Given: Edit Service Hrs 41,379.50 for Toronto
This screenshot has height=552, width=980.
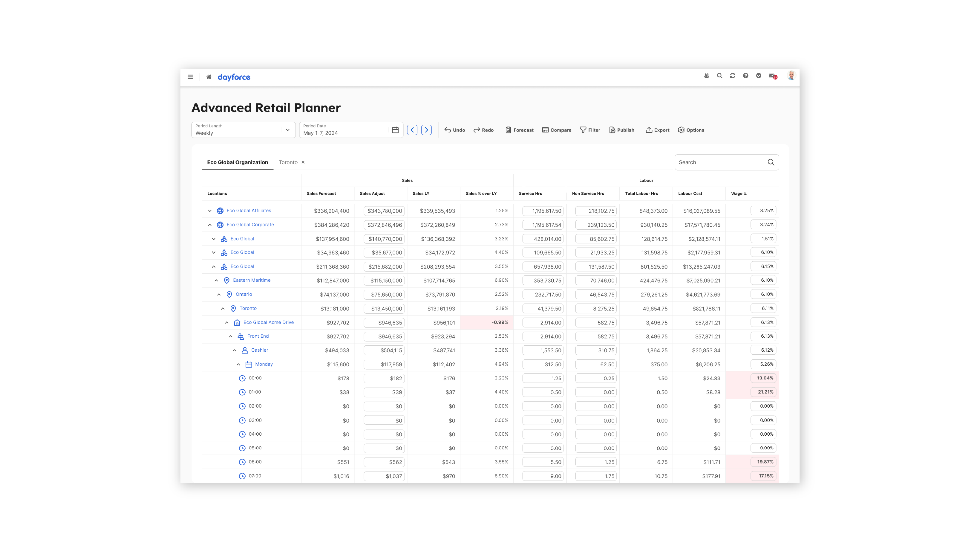Looking at the screenshot, I should (543, 309).
